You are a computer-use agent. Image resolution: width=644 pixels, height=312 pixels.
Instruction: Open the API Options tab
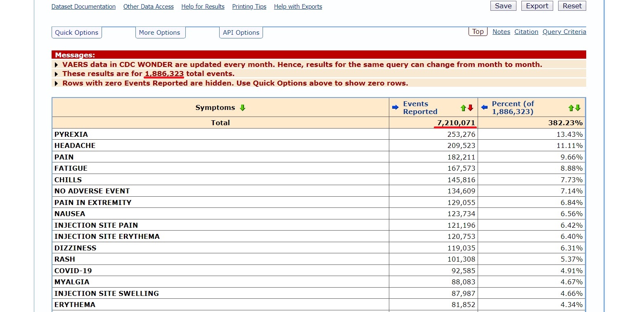point(241,33)
